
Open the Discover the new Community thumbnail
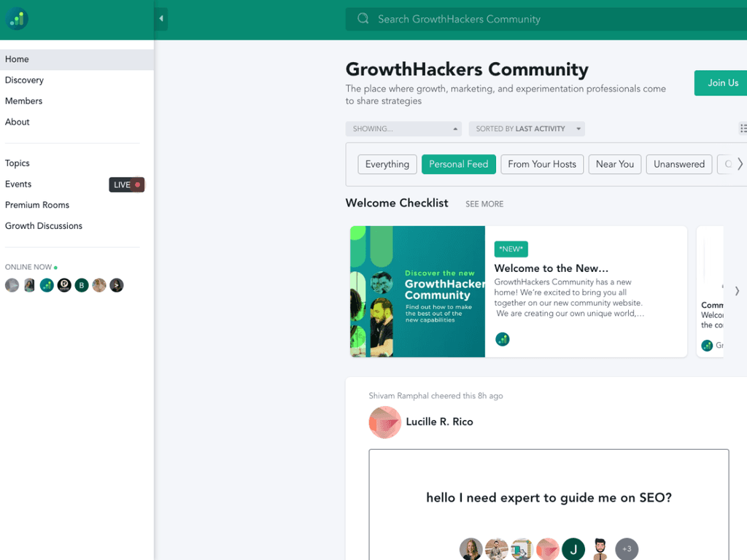tap(417, 292)
